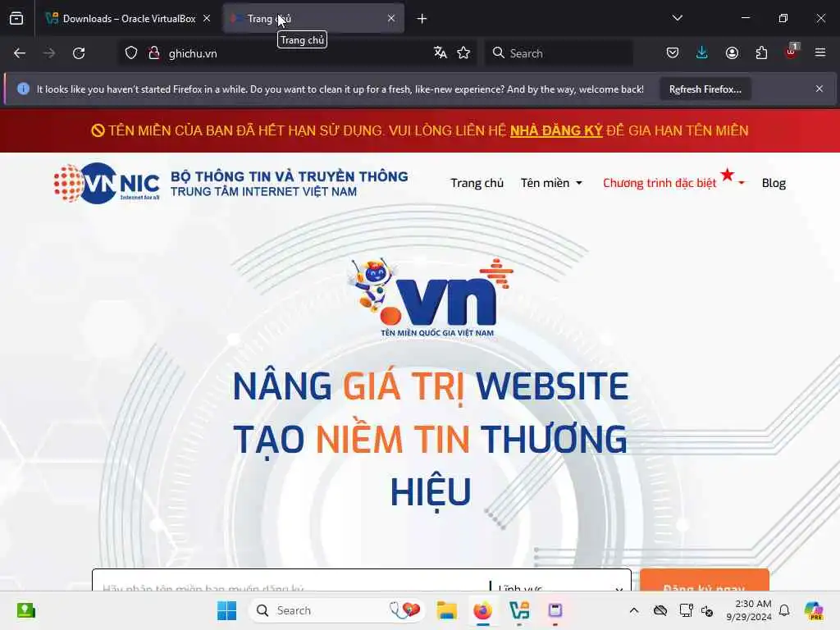
Task: Select the Trang chủ browser tab
Action: coord(313,19)
